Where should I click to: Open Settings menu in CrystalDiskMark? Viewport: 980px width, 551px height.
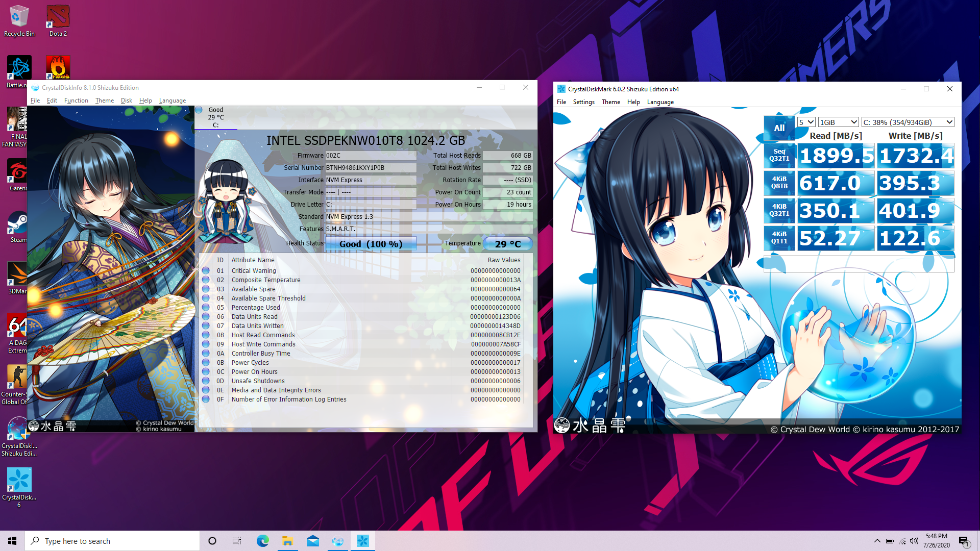pos(584,102)
